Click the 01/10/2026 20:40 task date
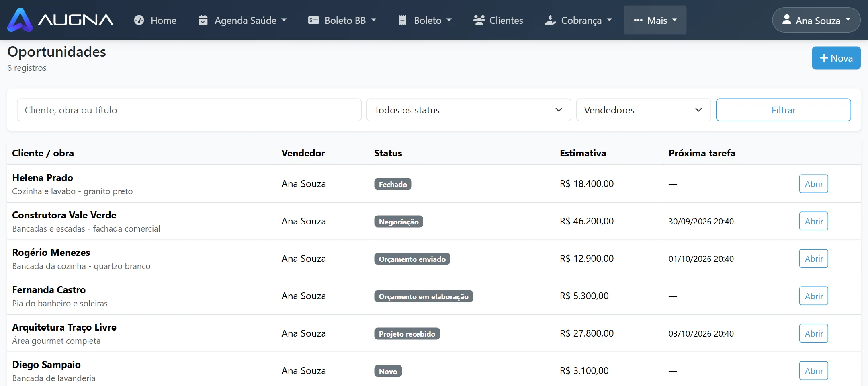This screenshot has height=386, width=868. (x=701, y=259)
